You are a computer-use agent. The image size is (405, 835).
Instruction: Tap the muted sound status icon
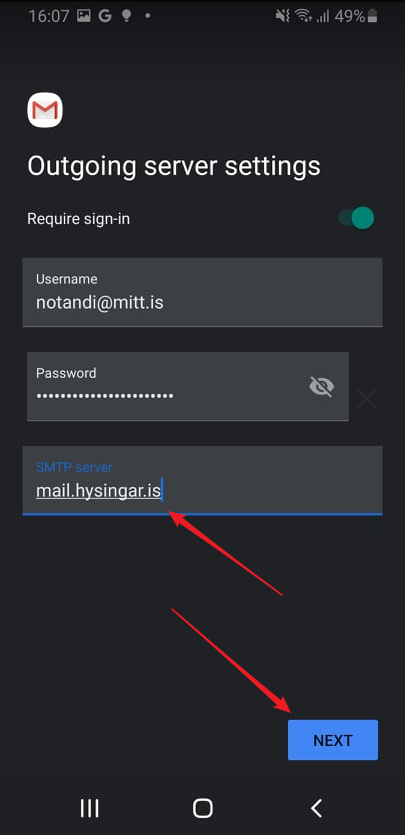tap(282, 17)
